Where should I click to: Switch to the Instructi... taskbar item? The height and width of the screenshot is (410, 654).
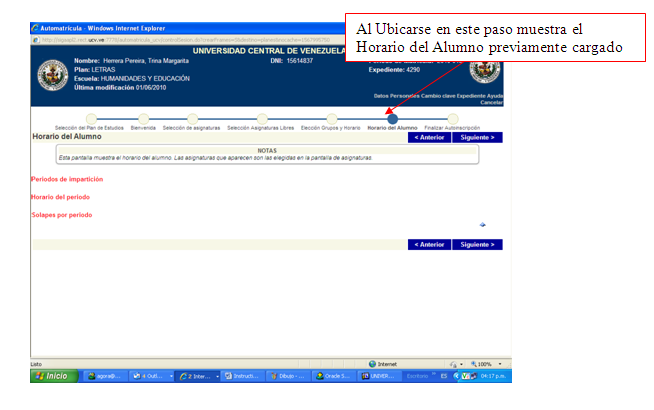[242, 376]
